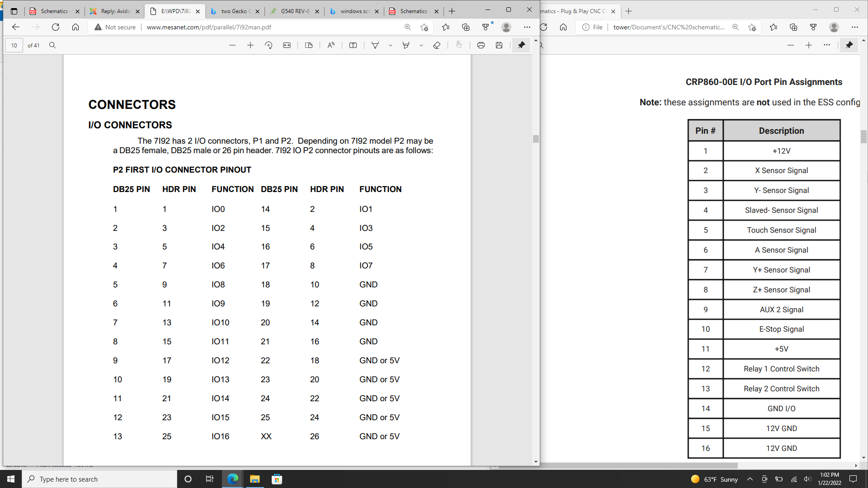
Task: Open the 63°F Sunny weather widget
Action: [x=714, y=479]
